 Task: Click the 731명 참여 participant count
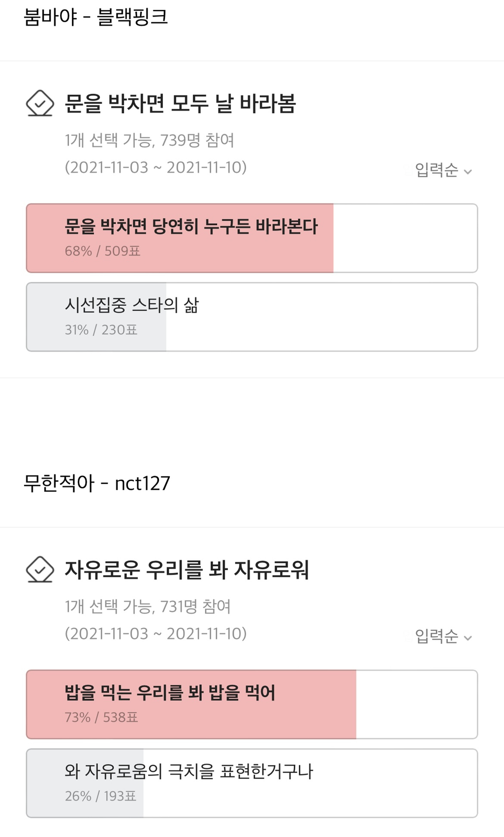coord(195,607)
